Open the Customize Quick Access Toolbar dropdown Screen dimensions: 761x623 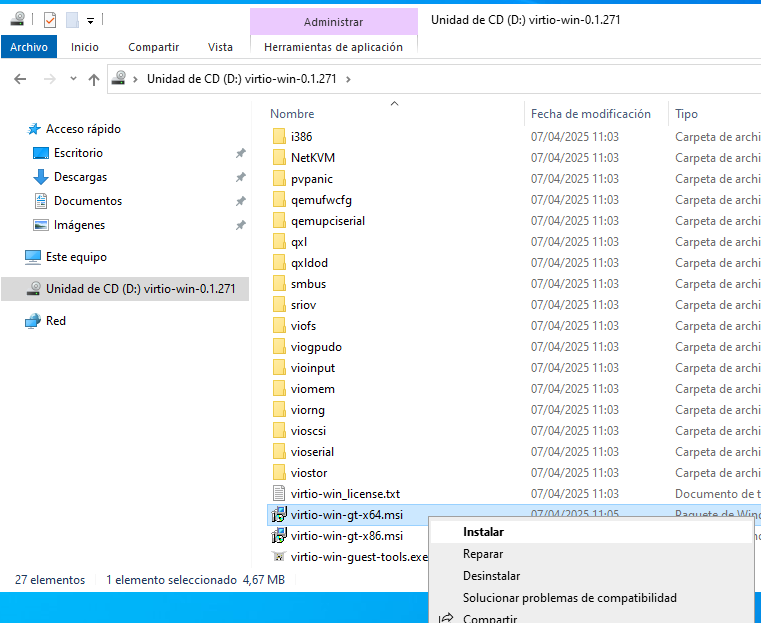click(x=90, y=20)
